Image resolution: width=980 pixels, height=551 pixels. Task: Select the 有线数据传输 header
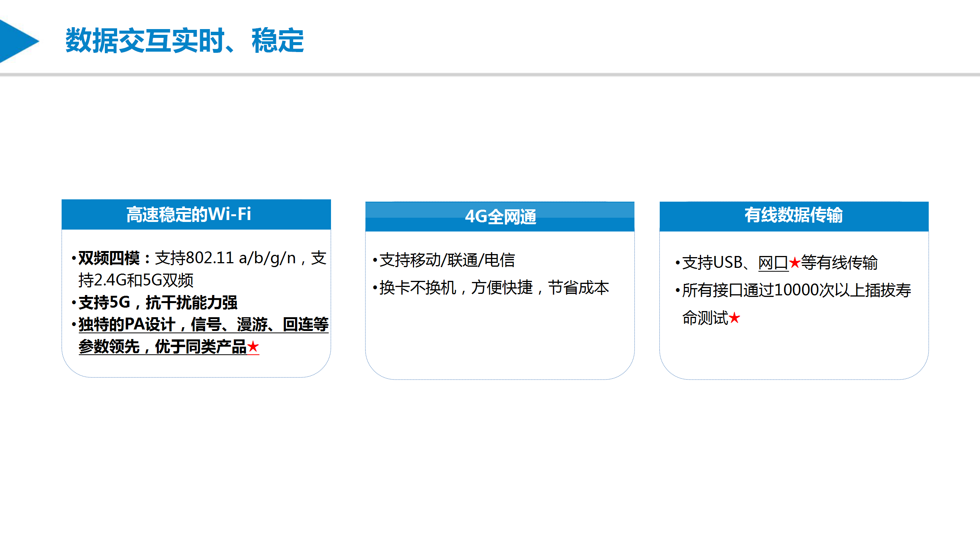point(794,215)
